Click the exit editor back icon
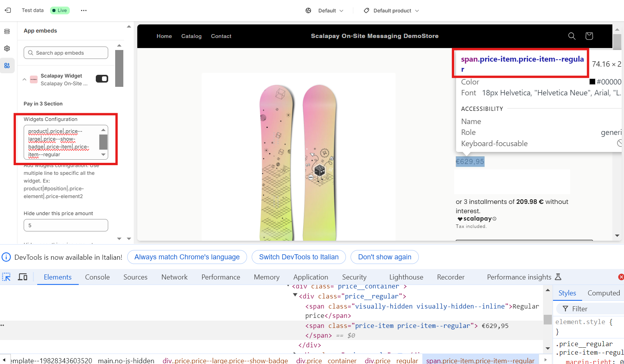Screen dimensions: 624x364 [8, 10]
